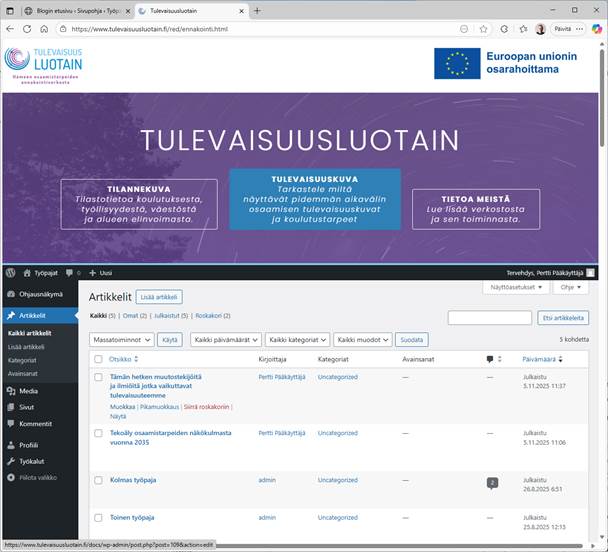
Task: Check the box for Toinen työpaja
Action: click(98, 517)
